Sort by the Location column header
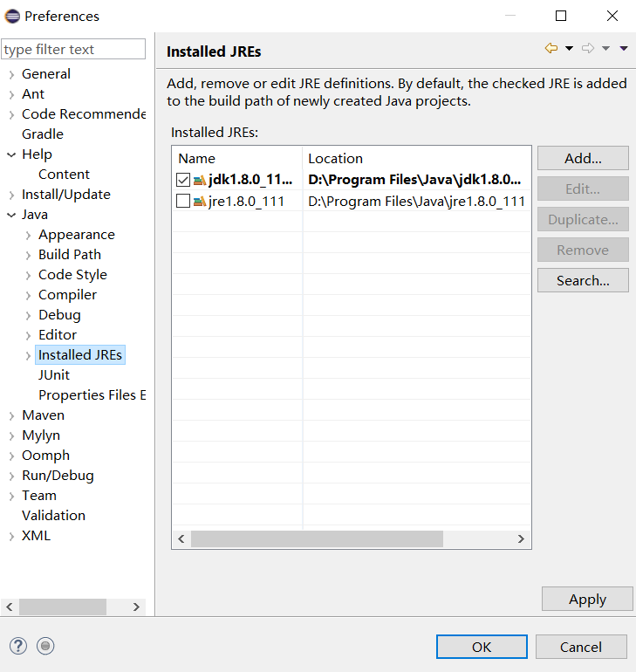 pos(417,159)
